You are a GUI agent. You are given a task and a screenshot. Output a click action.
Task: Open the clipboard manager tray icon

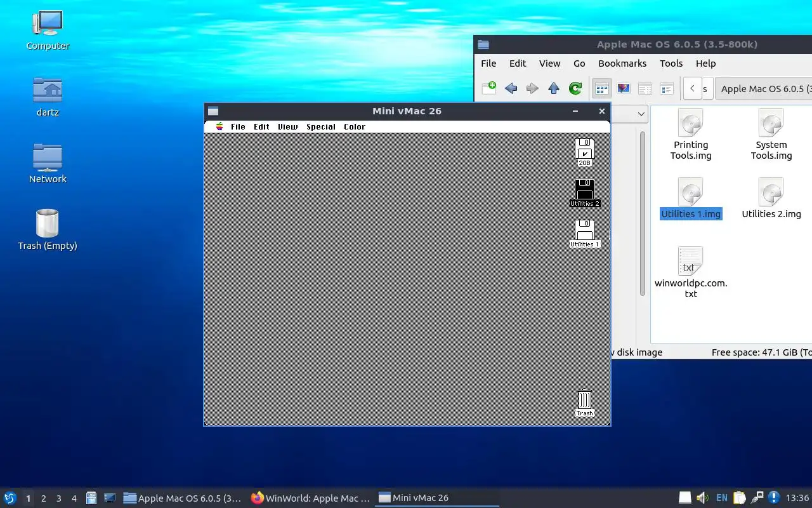[x=739, y=498]
